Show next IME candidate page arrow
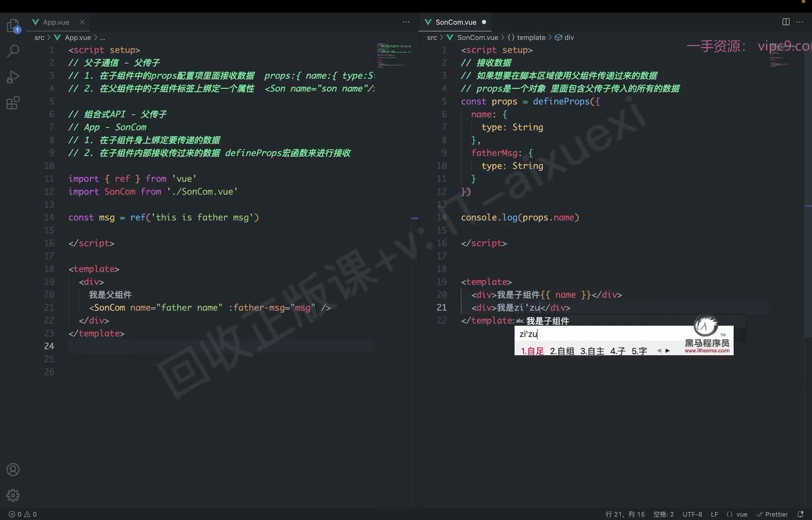Screen dimensions: 812x520 click(x=668, y=351)
